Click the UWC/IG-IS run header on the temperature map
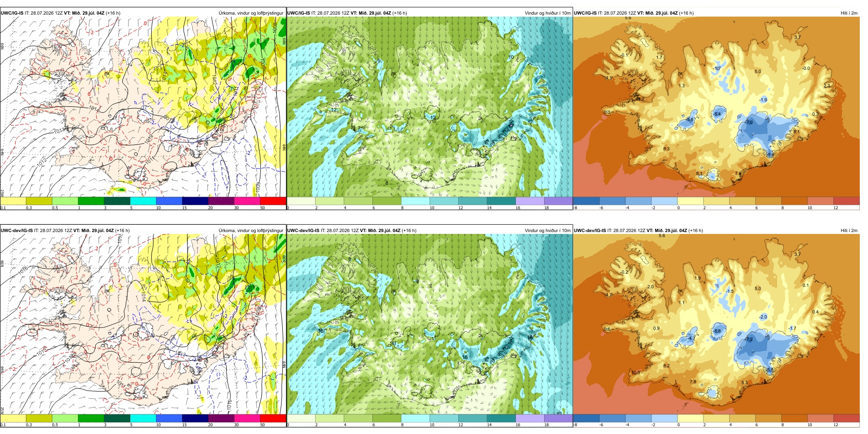The height and width of the screenshot is (434, 868). (x=634, y=13)
